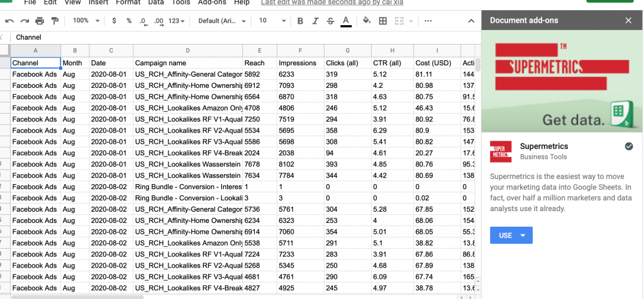The height and width of the screenshot is (299, 644).
Task: Click the Redo arrow icon
Action: [25, 21]
